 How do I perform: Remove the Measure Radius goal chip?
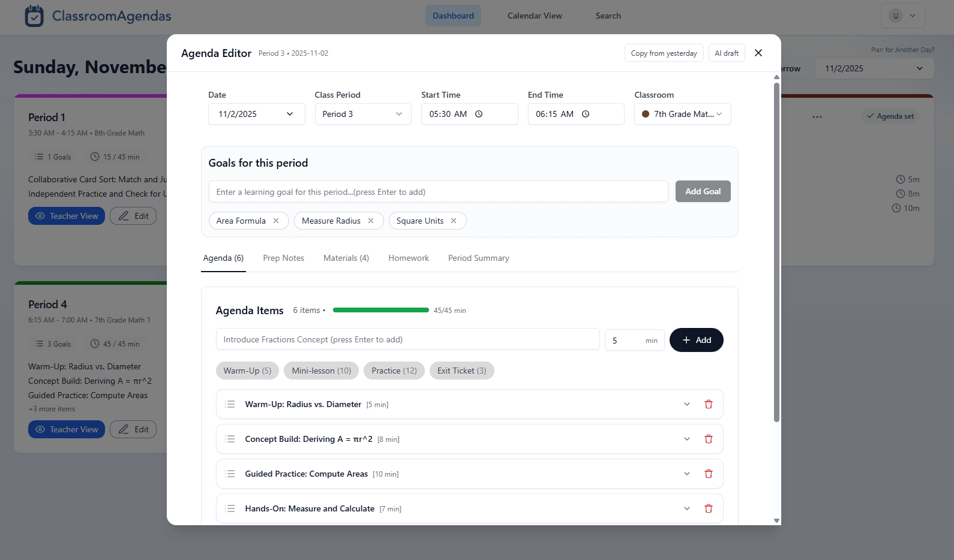[x=371, y=221]
